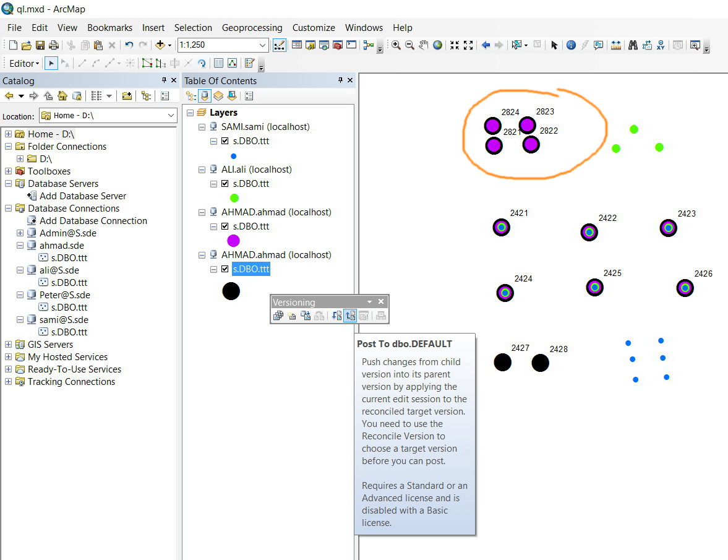Click the Edit Vertices icon
Viewport: 728px width, 560px height.
(x=147, y=63)
